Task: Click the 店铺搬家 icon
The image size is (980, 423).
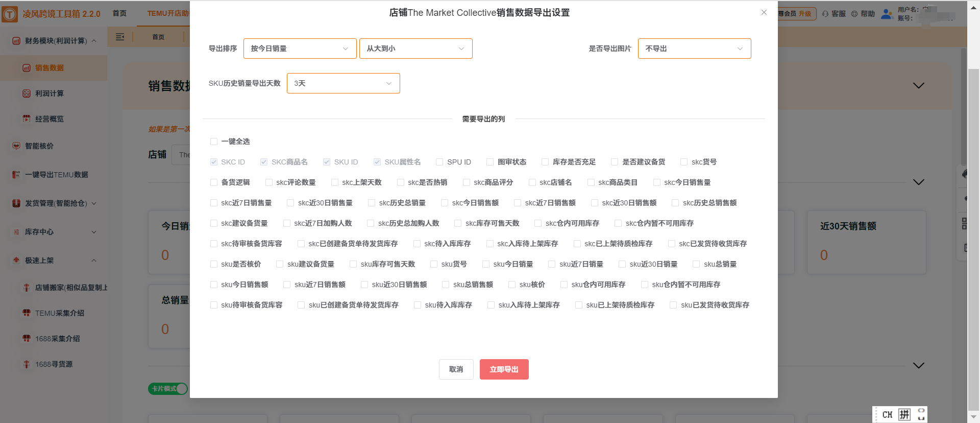Action: tap(27, 288)
